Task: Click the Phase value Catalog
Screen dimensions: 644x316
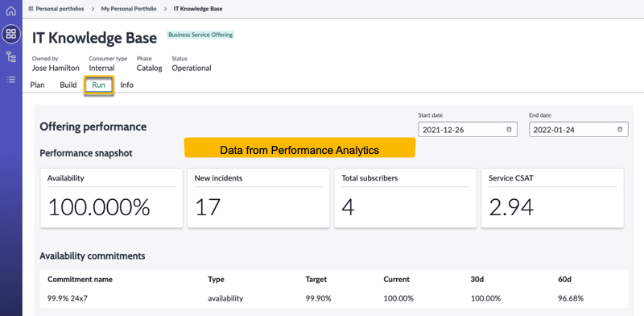Action: click(150, 69)
